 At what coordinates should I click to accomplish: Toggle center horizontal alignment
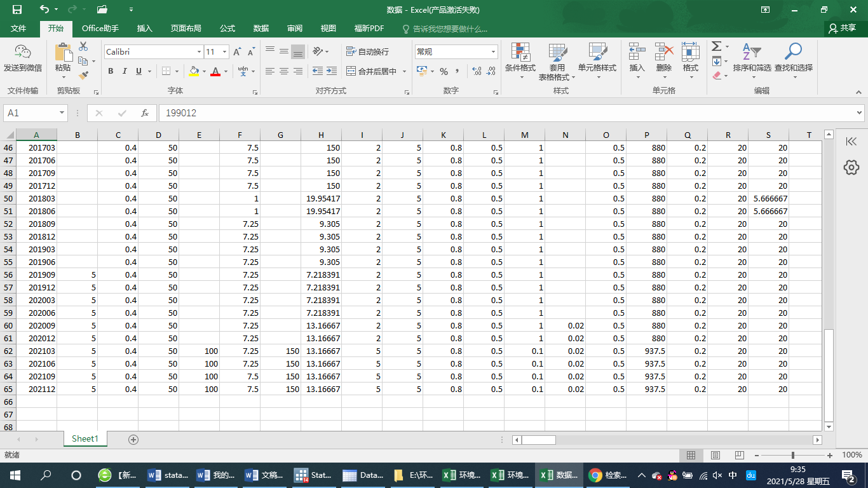[x=284, y=71]
